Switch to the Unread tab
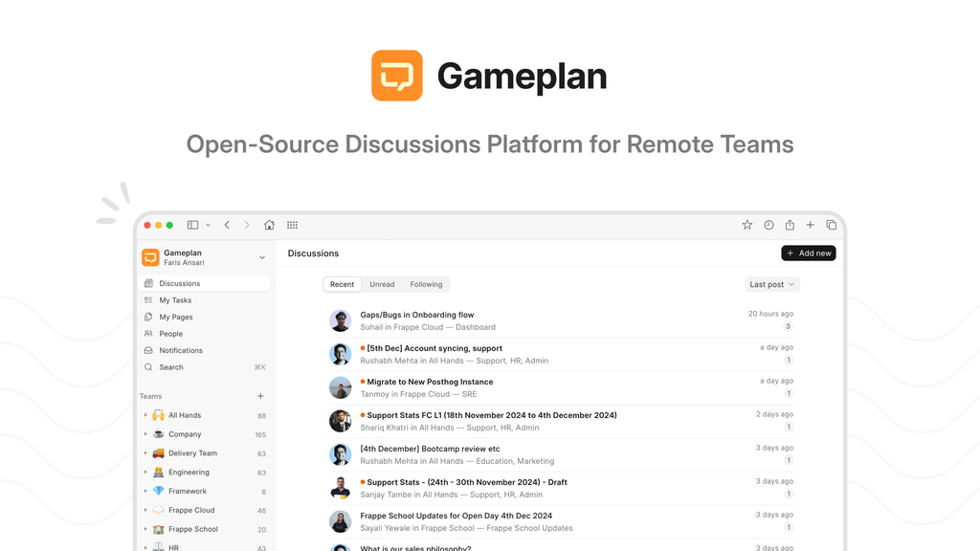This screenshot has width=980, height=551. tap(382, 284)
